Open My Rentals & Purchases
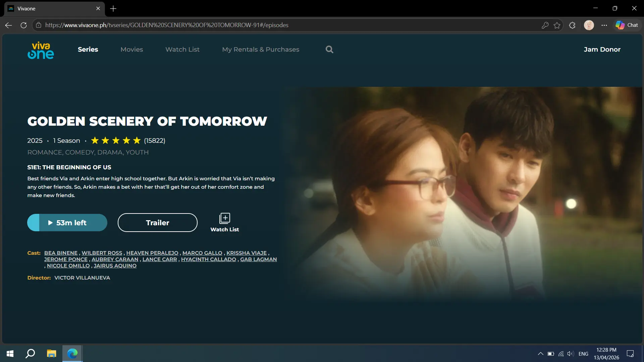The height and width of the screenshot is (362, 644). pyautogui.click(x=261, y=49)
